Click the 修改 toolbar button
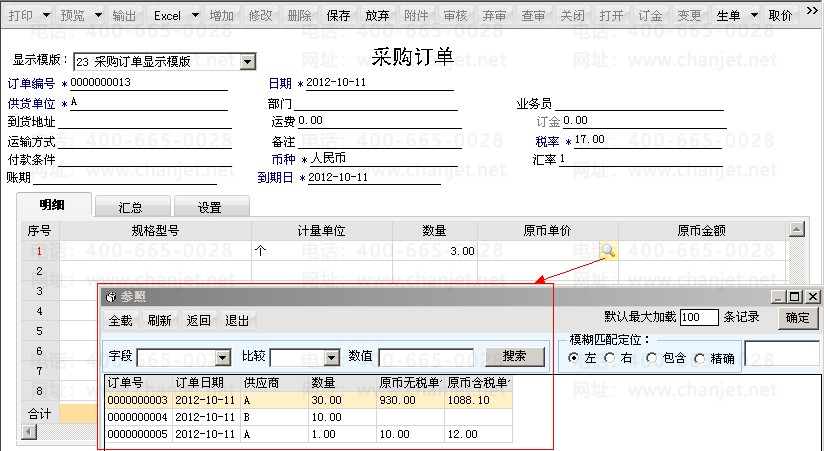 coord(261,16)
